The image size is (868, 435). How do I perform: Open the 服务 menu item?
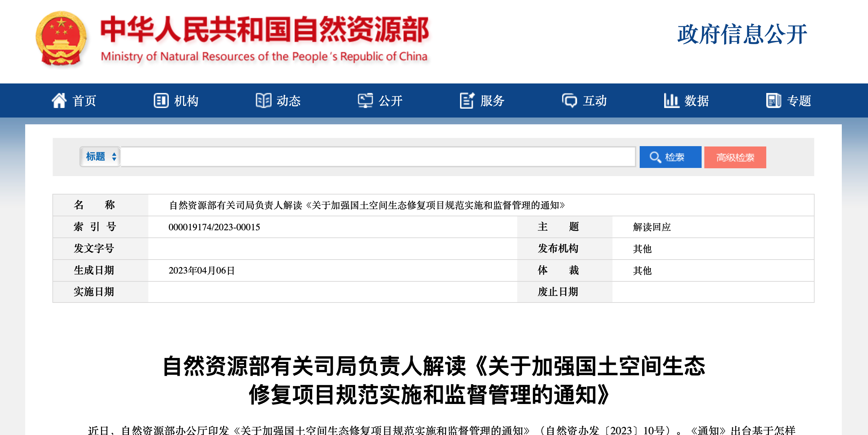coord(492,100)
